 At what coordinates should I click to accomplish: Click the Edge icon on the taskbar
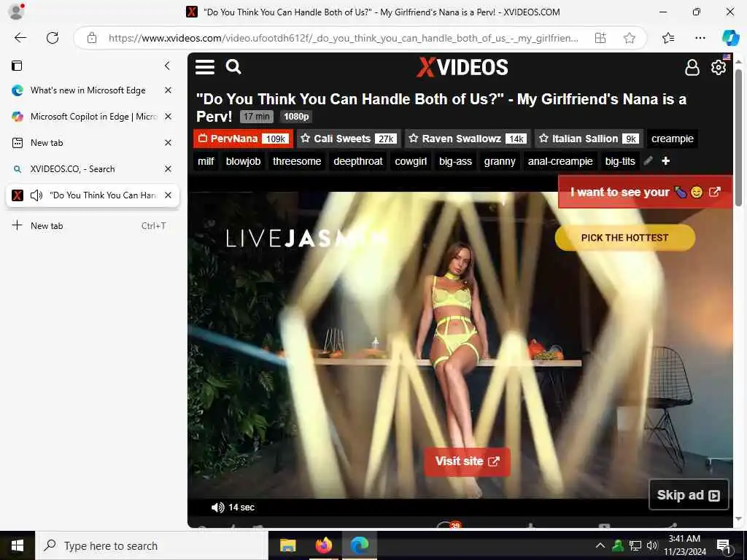[359, 545]
